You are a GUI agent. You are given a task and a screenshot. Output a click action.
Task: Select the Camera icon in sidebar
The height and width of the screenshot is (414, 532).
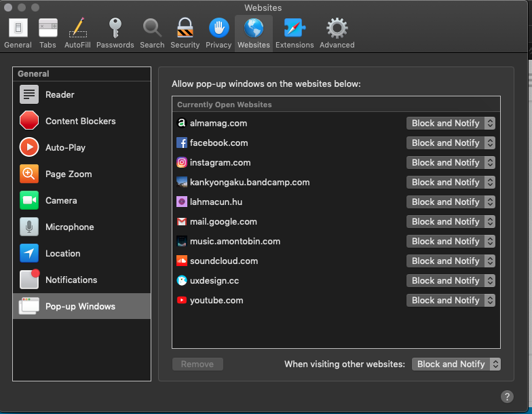coord(29,200)
